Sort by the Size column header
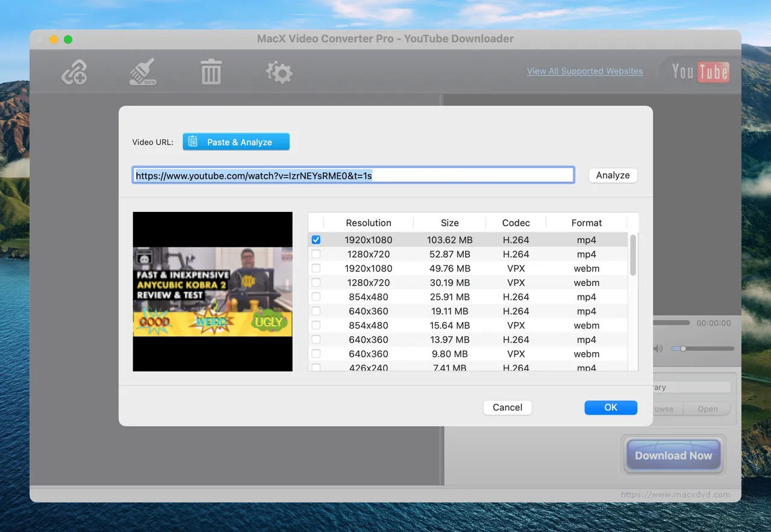 pos(449,223)
